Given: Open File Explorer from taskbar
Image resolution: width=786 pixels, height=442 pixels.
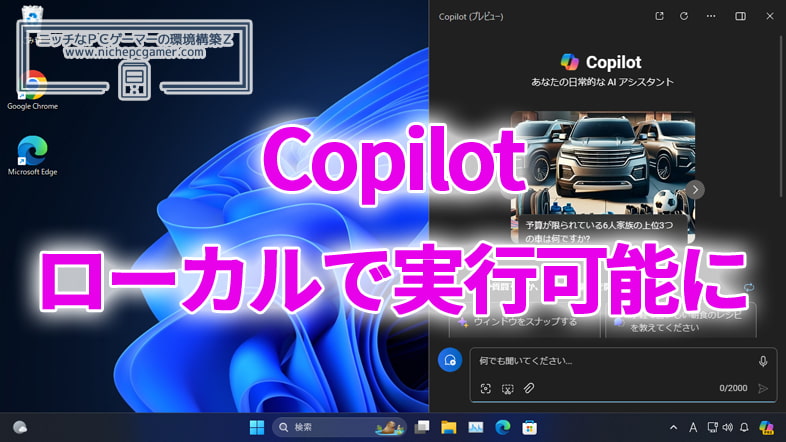Looking at the screenshot, I should tap(449, 427).
